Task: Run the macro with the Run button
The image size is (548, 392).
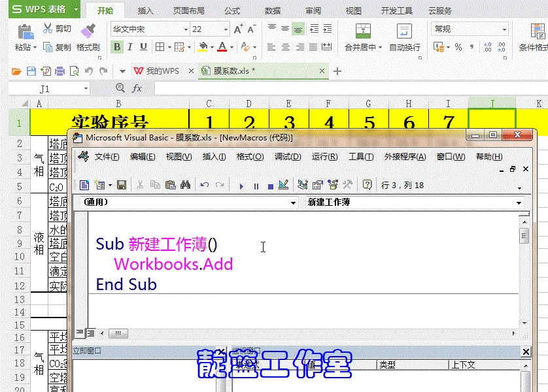Action: coord(242,186)
